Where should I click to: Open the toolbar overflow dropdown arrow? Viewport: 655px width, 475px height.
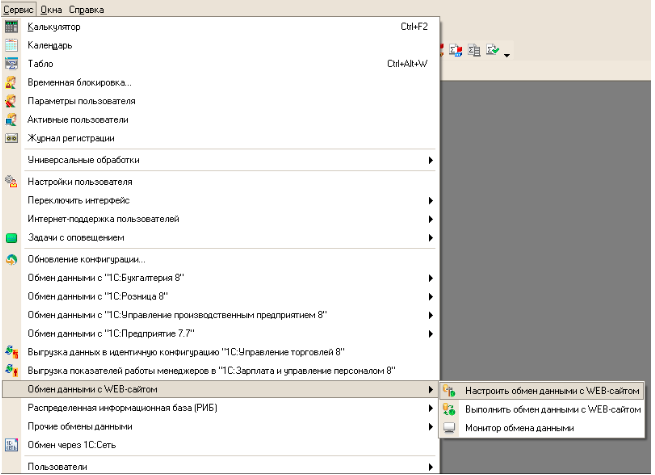pyautogui.click(x=507, y=55)
